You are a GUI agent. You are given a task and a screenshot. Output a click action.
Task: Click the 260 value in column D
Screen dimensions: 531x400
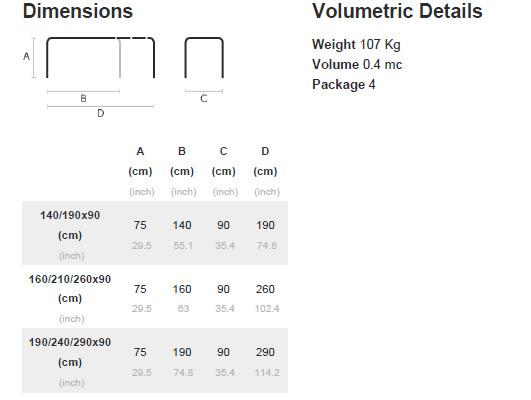pos(265,289)
